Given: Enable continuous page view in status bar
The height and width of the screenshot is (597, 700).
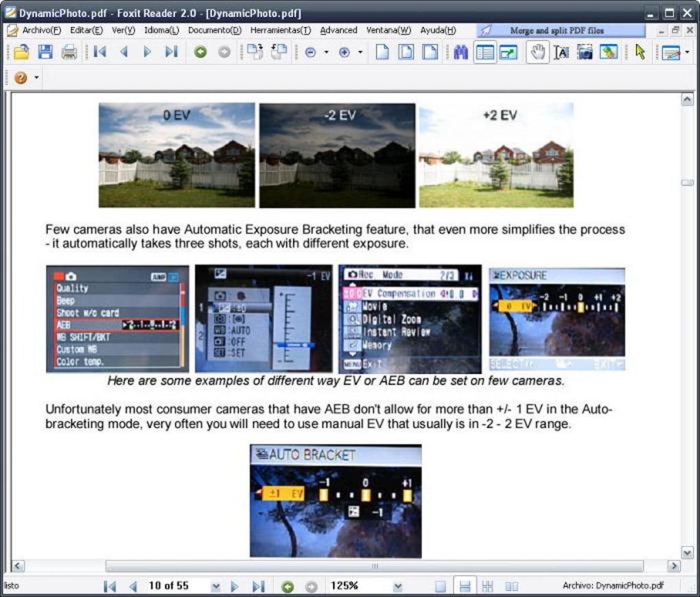Looking at the screenshot, I should pos(465,586).
